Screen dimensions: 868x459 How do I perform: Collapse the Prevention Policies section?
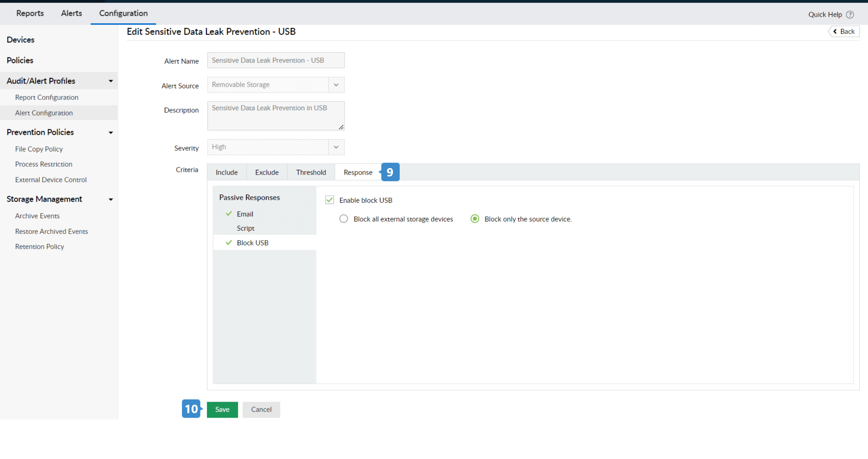pyautogui.click(x=111, y=133)
